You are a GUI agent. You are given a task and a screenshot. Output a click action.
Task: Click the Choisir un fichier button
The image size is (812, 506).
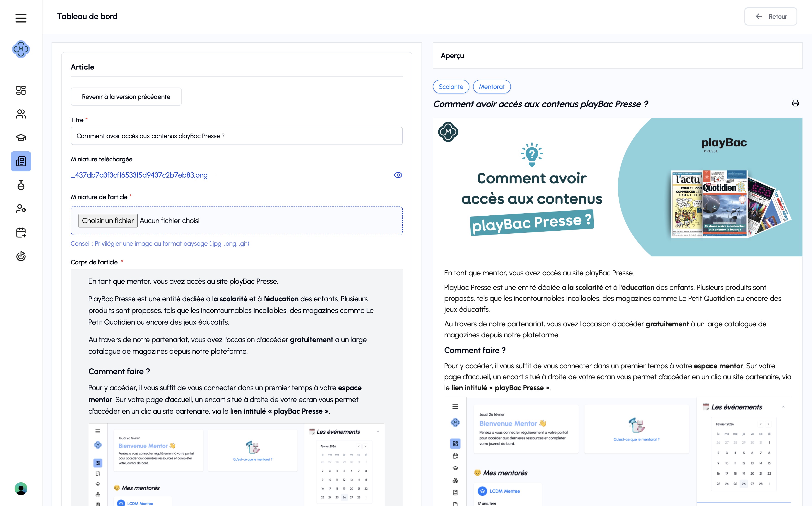tap(108, 221)
